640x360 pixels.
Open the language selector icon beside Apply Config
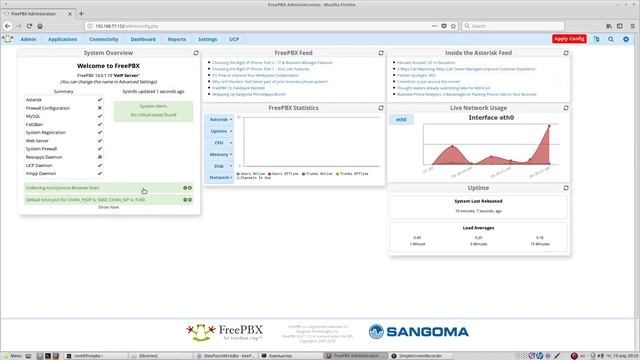596,39
